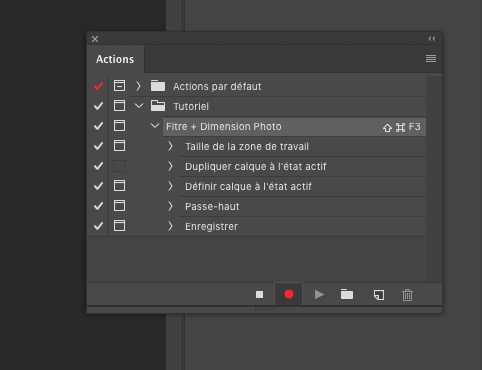Toggle dialog icon for Taille de la zone de travail
The height and width of the screenshot is (370, 482).
[119, 146]
